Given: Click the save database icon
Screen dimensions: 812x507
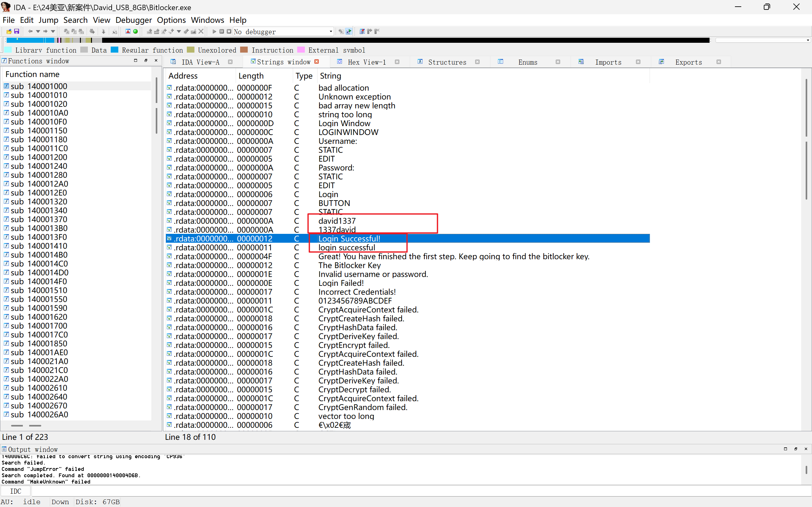Looking at the screenshot, I should [16, 31].
